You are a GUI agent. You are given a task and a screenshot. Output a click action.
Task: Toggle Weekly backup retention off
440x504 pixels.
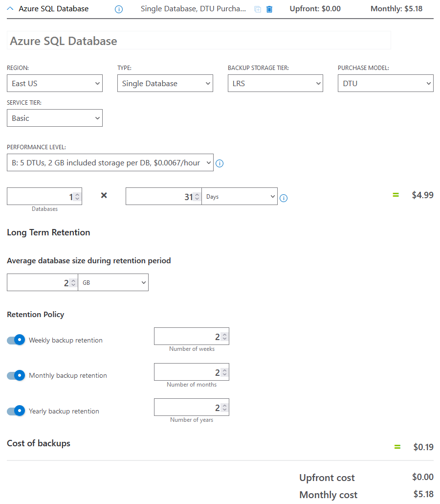(x=16, y=340)
